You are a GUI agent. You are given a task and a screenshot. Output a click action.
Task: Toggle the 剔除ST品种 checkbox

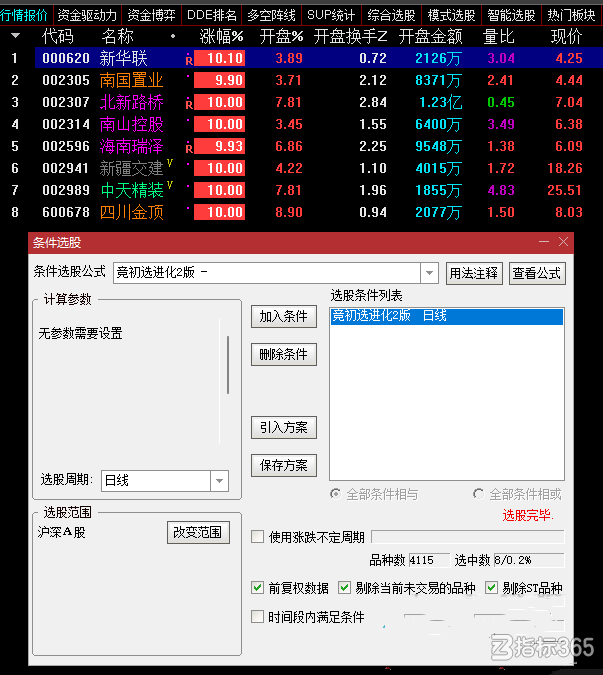pos(492,588)
